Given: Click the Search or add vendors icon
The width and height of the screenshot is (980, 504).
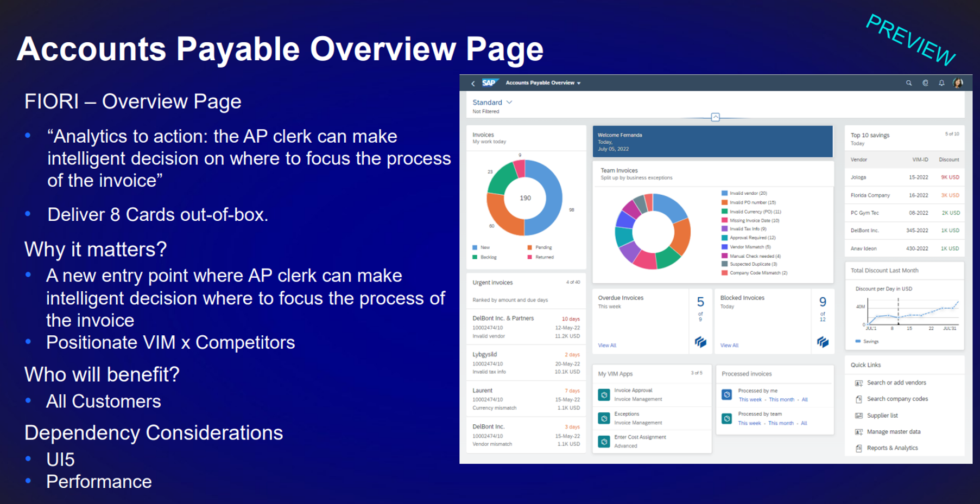Looking at the screenshot, I should (x=859, y=383).
